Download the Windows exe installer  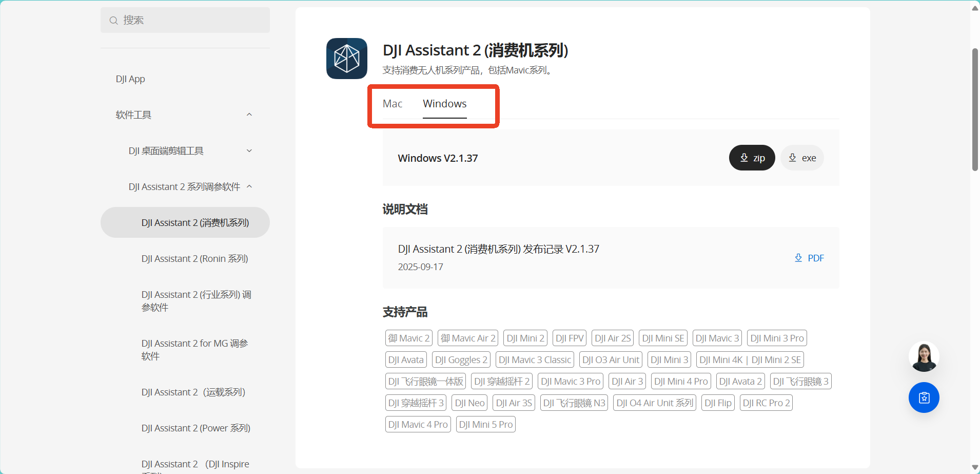802,158
